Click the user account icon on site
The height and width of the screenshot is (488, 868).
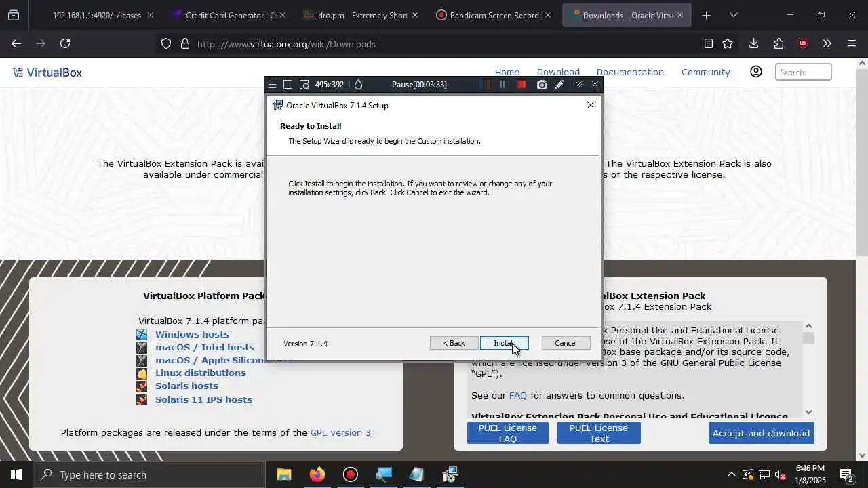tap(756, 72)
